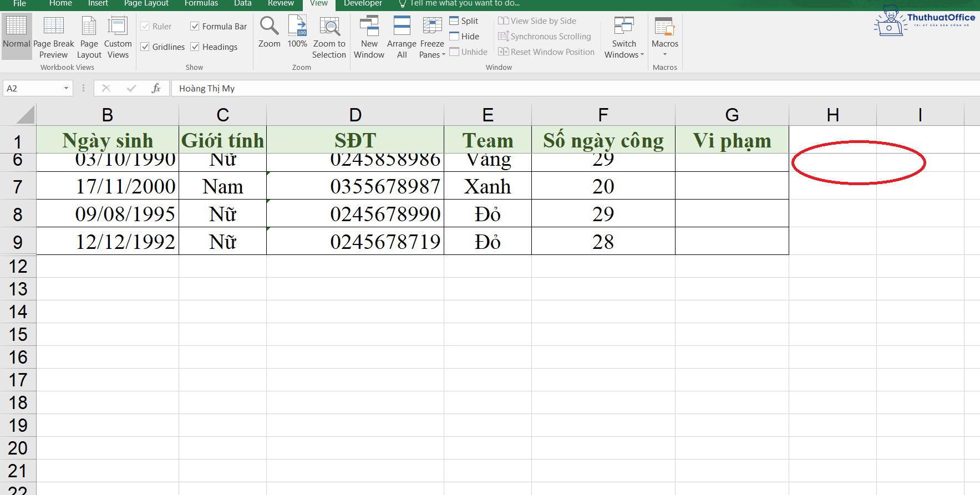This screenshot has height=495, width=980.
Task: Select cell with date 12/12/1992
Action: tap(108, 242)
